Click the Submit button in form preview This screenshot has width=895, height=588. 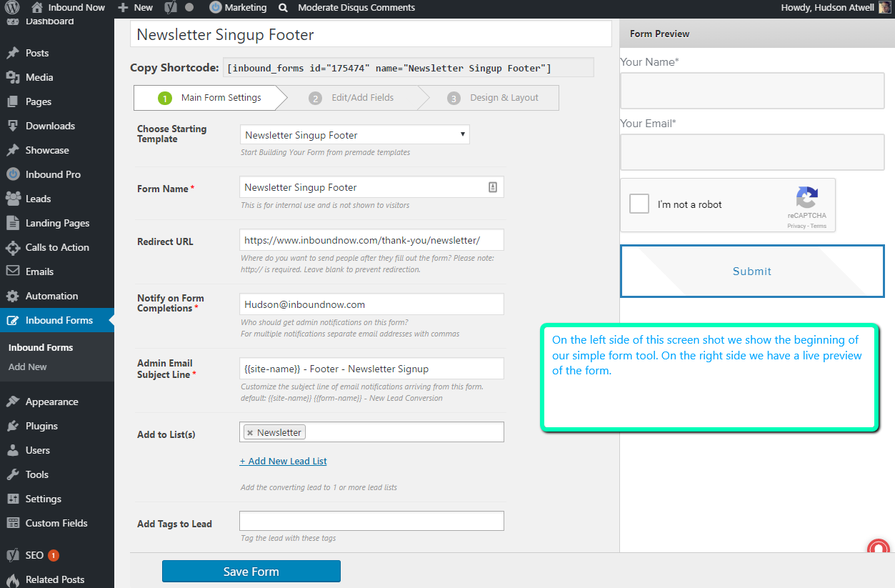click(x=752, y=271)
